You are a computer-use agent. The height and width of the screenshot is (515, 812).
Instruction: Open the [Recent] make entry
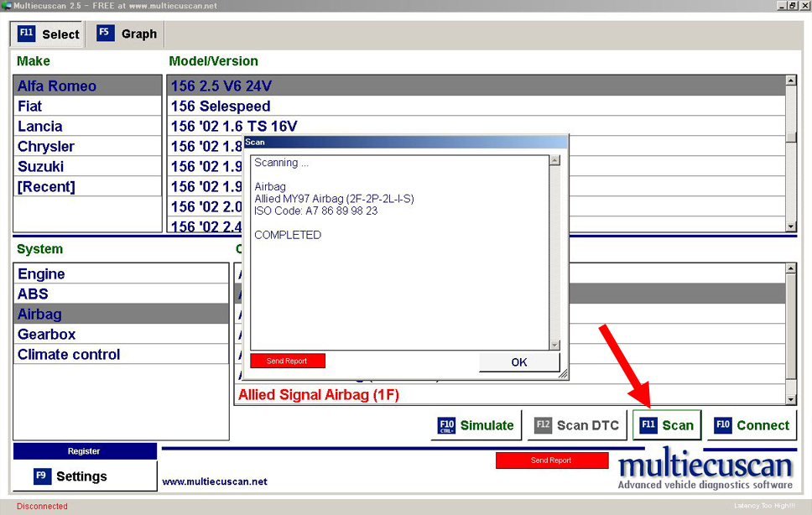87,187
